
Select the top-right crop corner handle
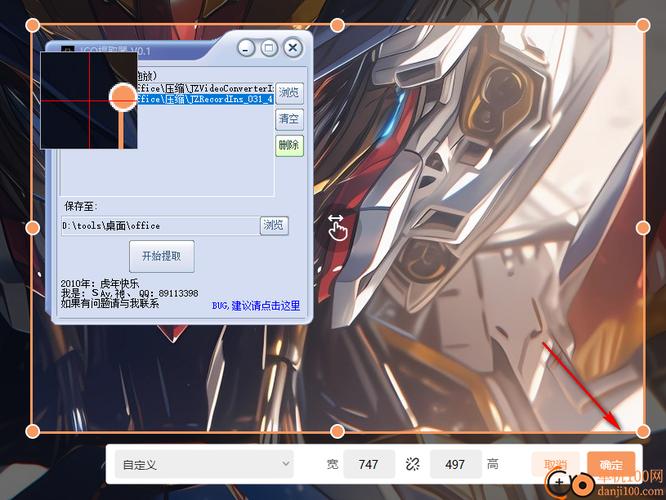tap(643, 25)
